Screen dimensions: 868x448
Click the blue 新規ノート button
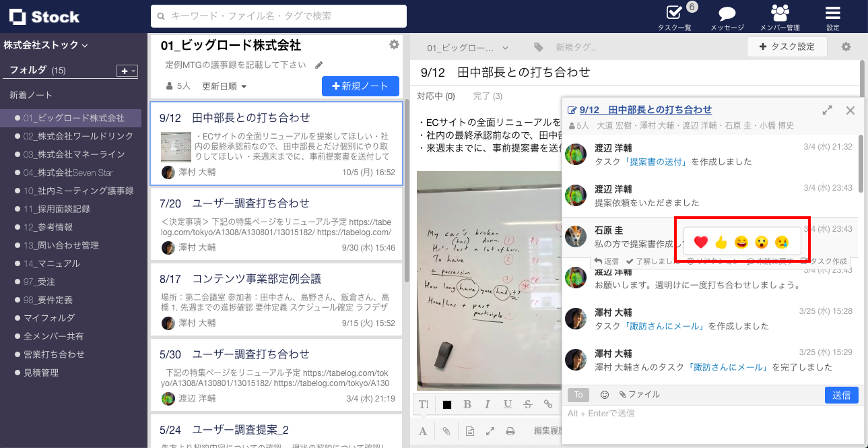(360, 86)
